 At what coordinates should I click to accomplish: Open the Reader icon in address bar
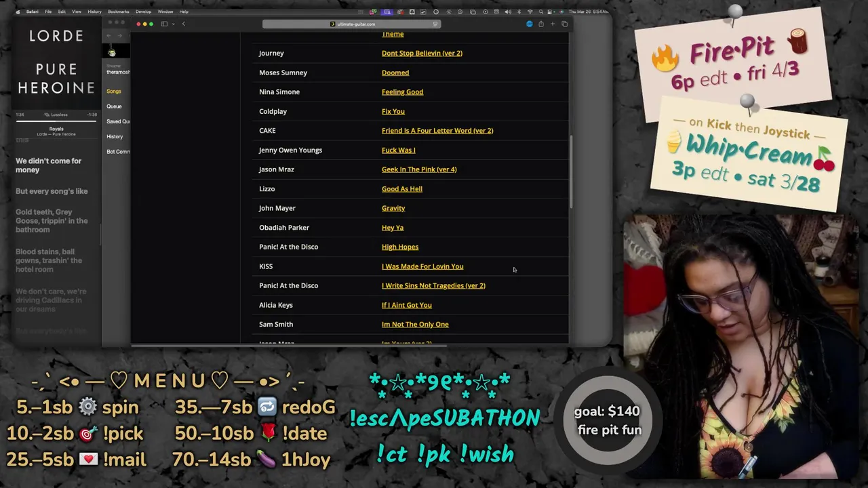pos(435,24)
